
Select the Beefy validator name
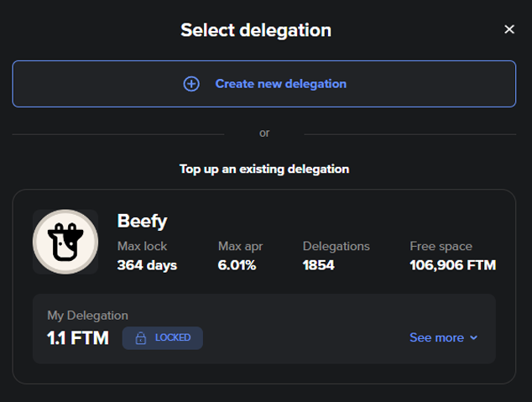tap(142, 221)
